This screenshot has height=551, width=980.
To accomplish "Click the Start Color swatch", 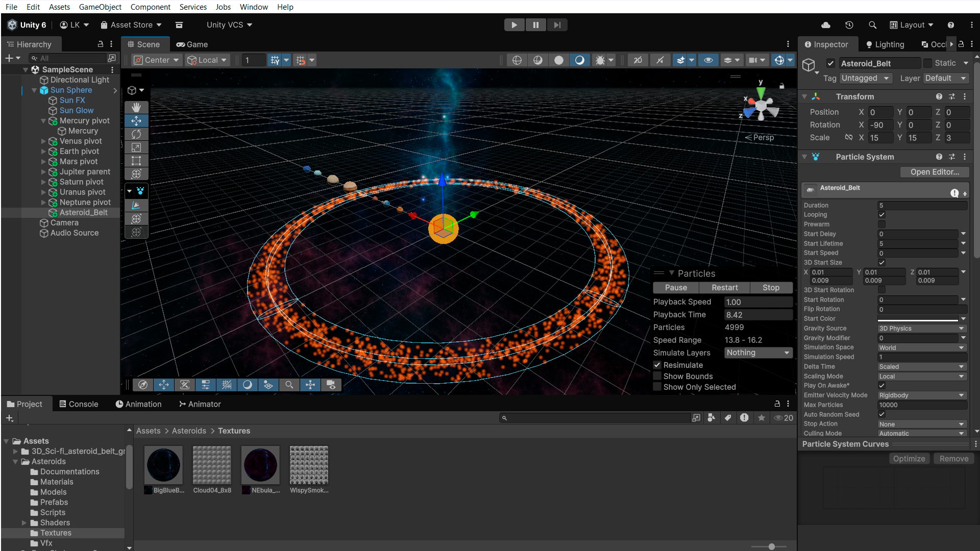I will (x=917, y=319).
